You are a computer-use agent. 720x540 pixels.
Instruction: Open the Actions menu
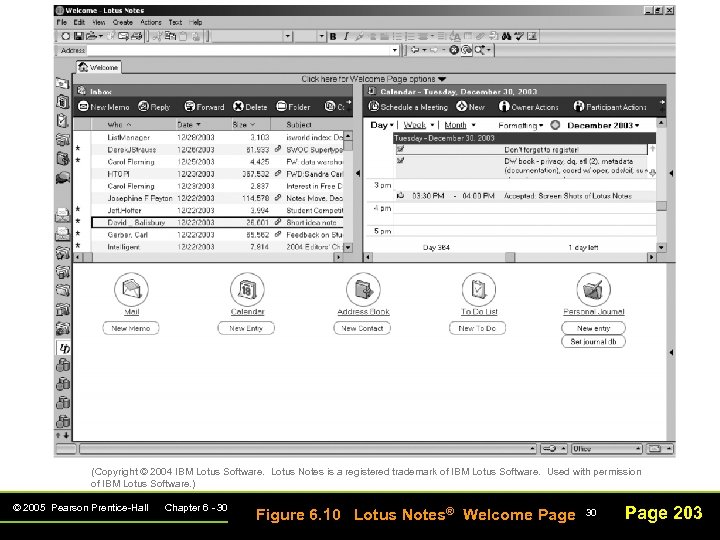[x=151, y=22]
